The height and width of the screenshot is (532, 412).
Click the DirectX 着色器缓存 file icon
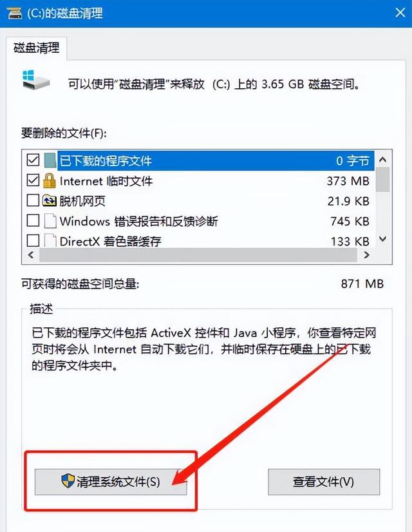pyautogui.click(x=50, y=240)
